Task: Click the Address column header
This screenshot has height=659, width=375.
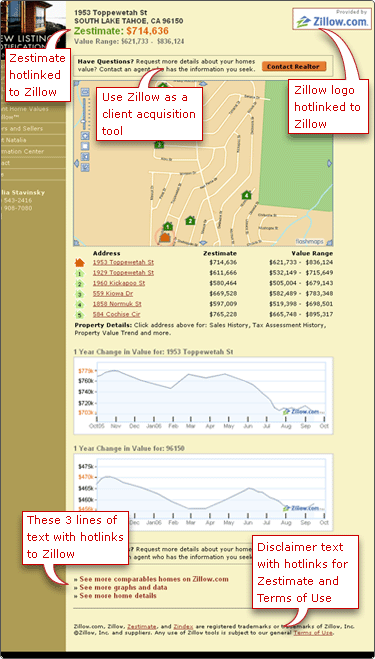Action: [x=106, y=253]
